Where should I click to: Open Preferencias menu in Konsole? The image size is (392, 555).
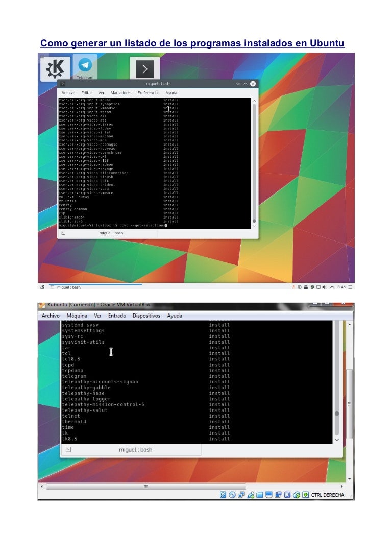click(149, 93)
